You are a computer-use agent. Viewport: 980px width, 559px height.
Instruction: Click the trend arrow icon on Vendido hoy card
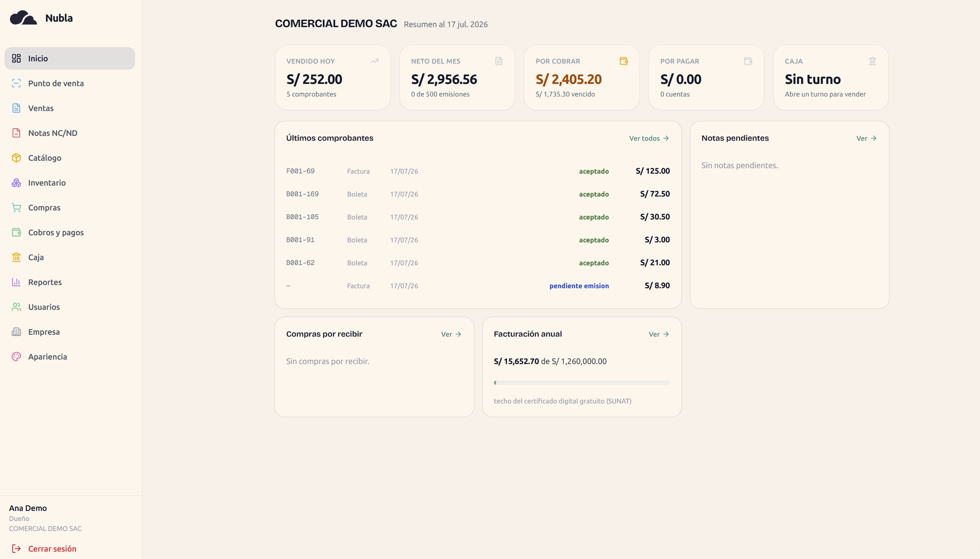[374, 61]
